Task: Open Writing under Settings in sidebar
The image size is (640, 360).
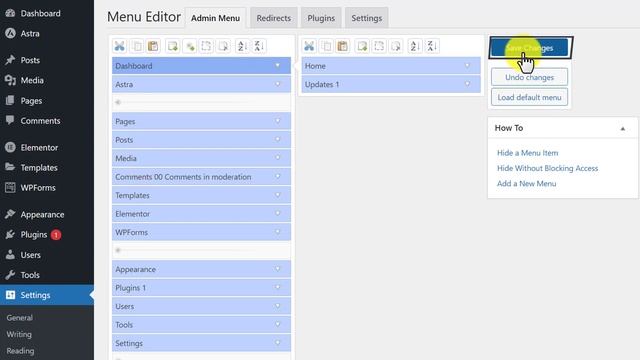Action: (19, 334)
